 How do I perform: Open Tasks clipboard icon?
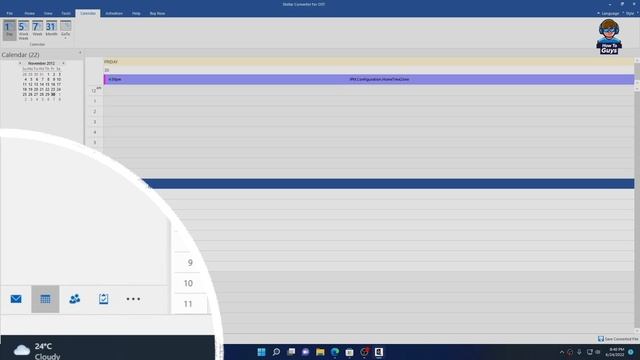pyautogui.click(x=104, y=299)
